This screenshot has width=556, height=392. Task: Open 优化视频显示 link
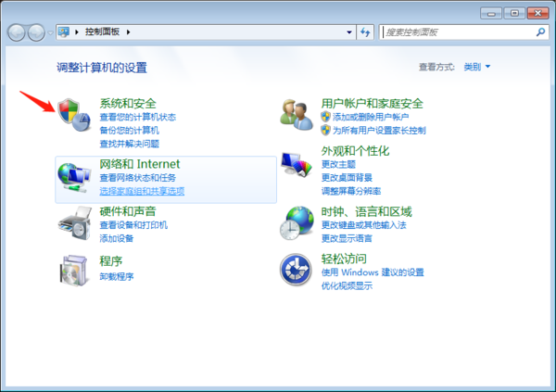coord(347,286)
